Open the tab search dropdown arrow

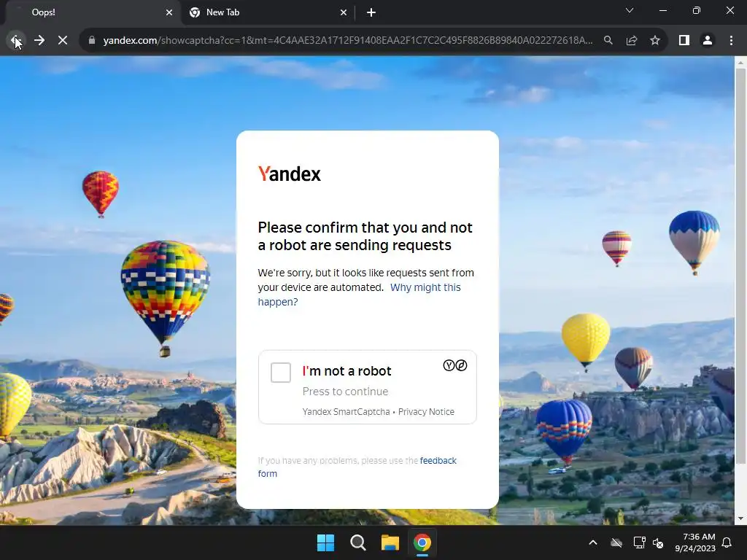coord(630,10)
